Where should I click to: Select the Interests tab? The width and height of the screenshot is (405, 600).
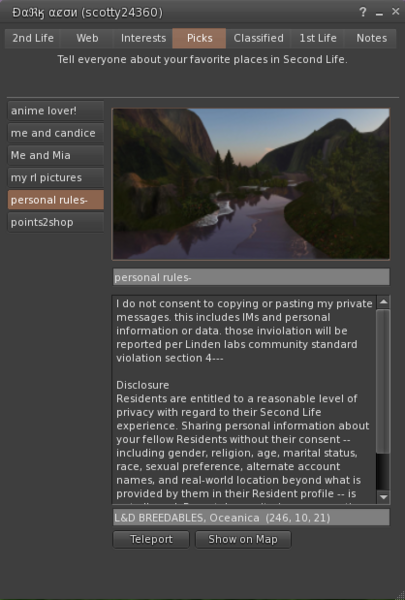[x=143, y=38]
